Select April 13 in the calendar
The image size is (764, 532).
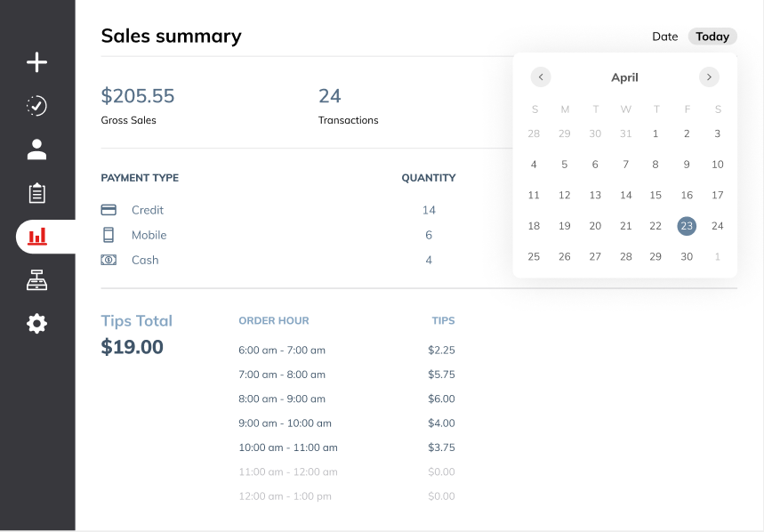[x=595, y=195]
